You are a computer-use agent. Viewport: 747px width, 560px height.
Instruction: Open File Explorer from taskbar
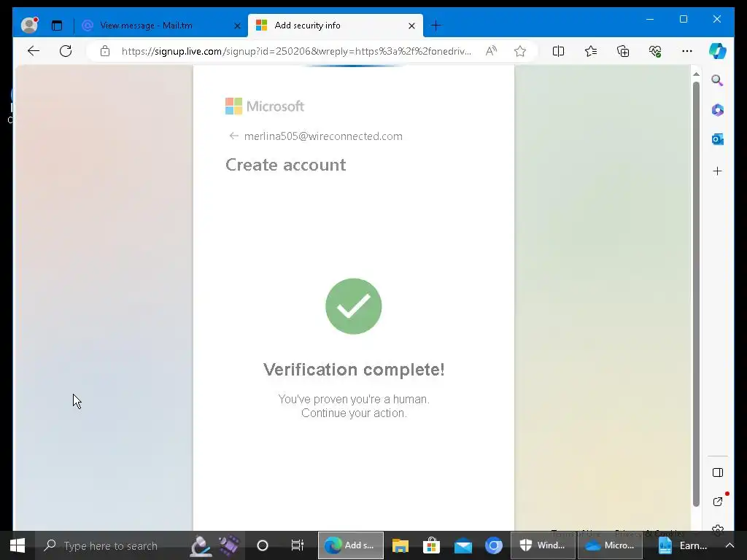[x=400, y=545]
